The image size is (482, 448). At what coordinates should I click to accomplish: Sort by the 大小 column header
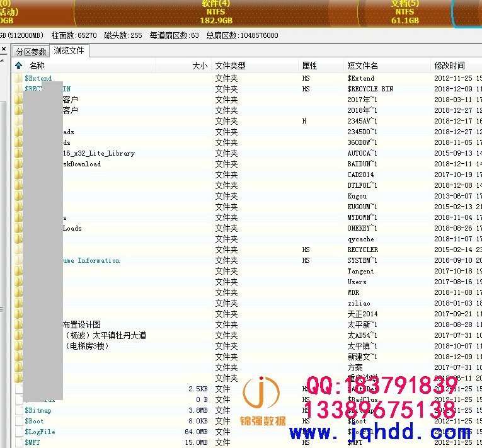(x=200, y=66)
